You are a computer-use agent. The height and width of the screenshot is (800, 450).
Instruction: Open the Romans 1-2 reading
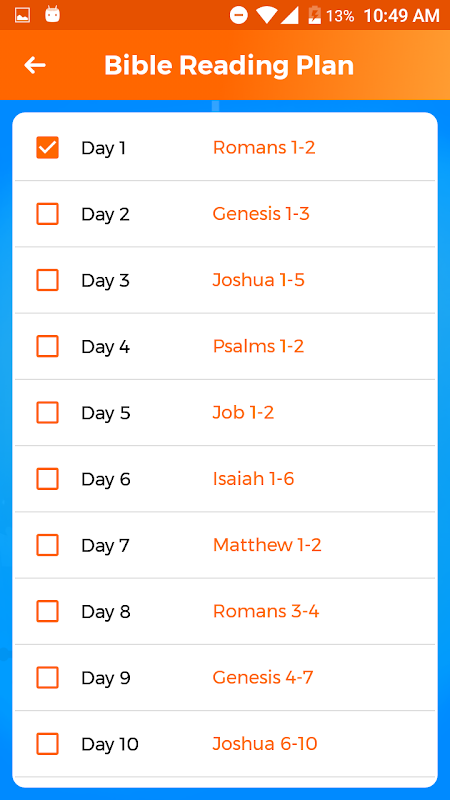click(x=264, y=148)
